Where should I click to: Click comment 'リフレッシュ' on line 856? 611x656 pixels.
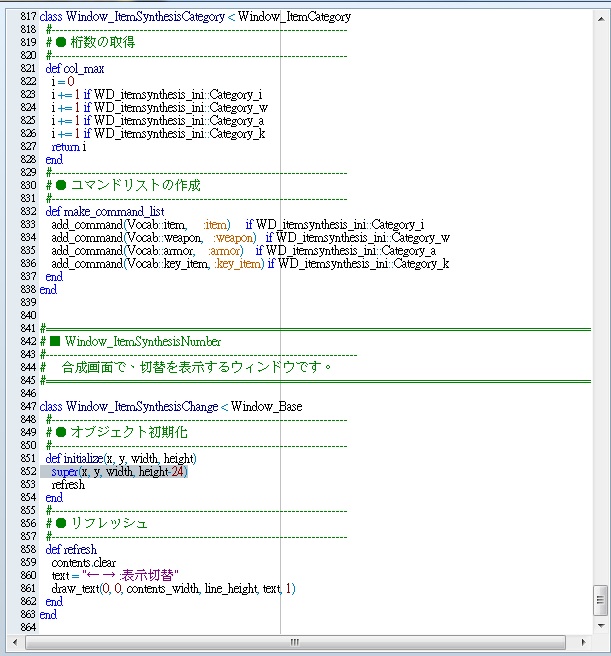(109, 523)
